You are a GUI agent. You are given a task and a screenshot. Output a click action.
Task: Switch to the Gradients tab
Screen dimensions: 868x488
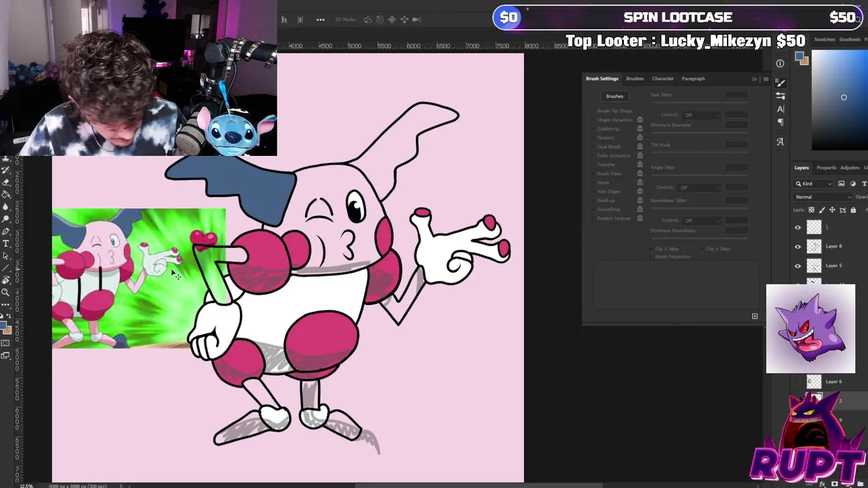tap(850, 39)
